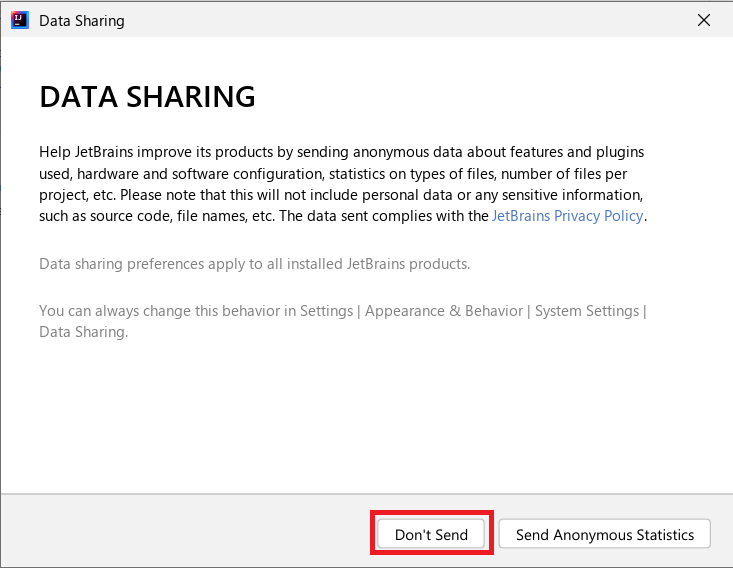The width and height of the screenshot is (733, 568).
Task: Click empty title bar area beside the title
Action: pos(400,20)
